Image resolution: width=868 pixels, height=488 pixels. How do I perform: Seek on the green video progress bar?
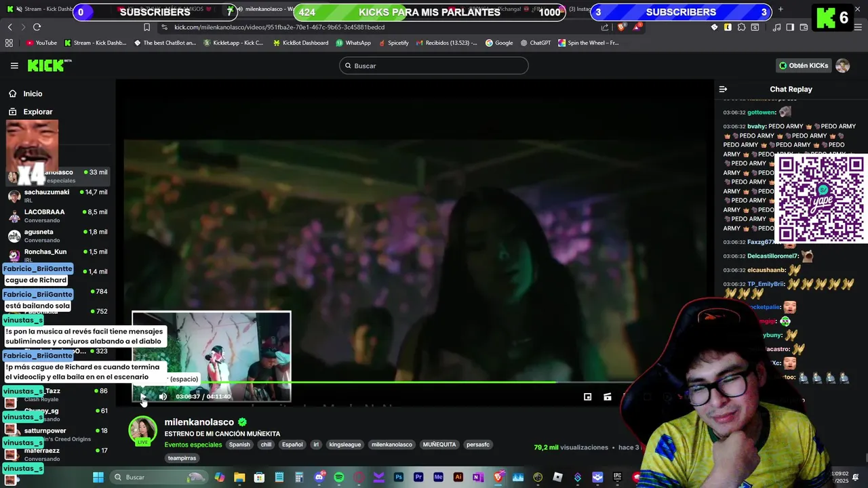pyautogui.click(x=380, y=382)
